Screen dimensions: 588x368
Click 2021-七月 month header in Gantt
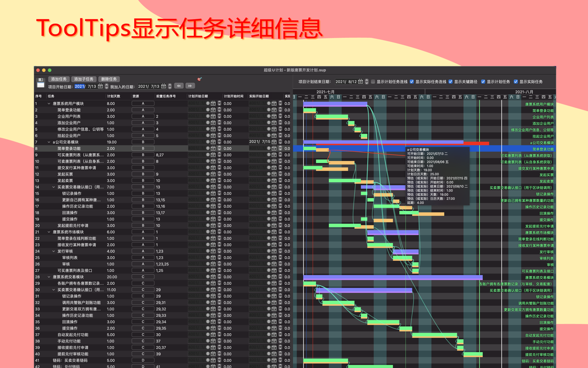326,92
